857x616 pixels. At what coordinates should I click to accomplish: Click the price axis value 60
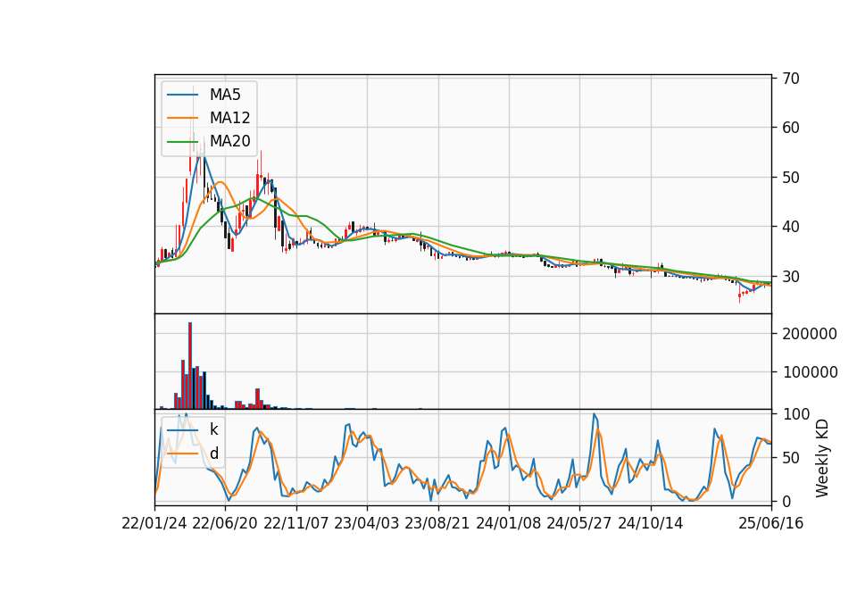tap(791, 128)
